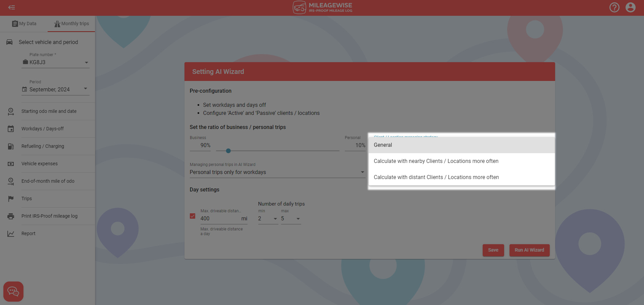Click the 'Day settings' heading
The height and width of the screenshot is (305, 644).
(x=205, y=189)
